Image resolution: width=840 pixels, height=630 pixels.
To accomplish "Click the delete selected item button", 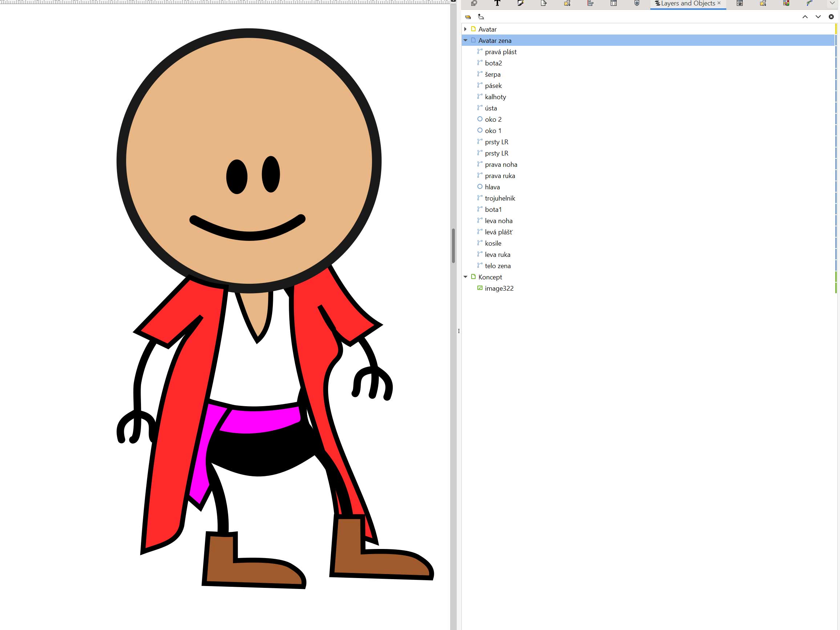I will click(x=831, y=17).
